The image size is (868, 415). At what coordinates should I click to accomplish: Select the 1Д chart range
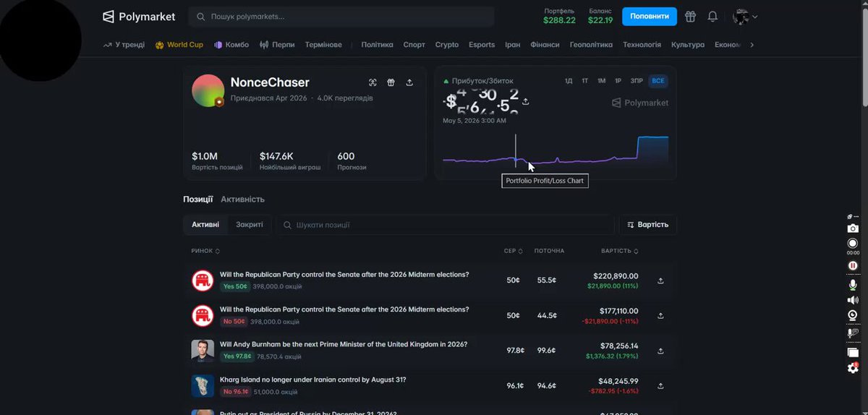(x=569, y=81)
